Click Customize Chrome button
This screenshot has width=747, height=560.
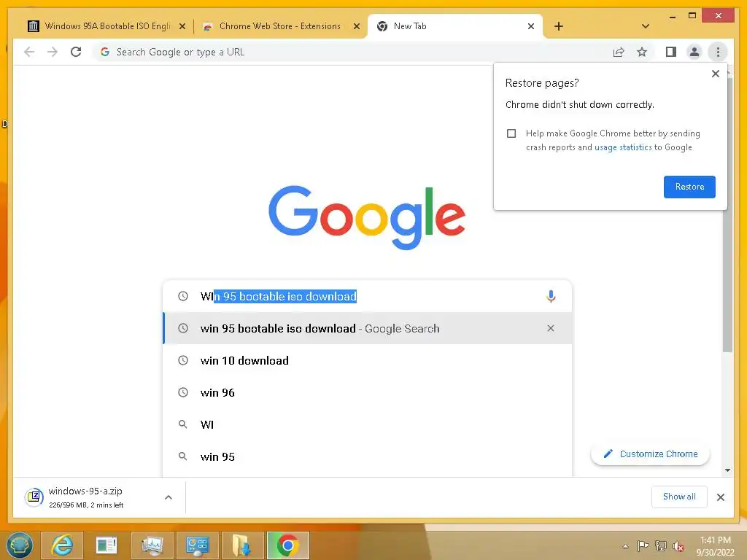click(650, 454)
